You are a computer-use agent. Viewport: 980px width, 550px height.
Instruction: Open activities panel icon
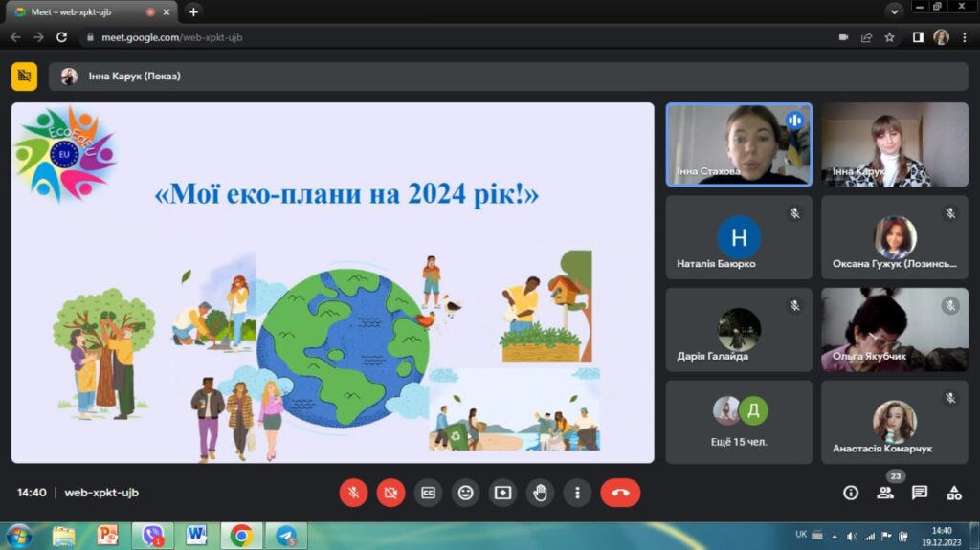(x=954, y=493)
